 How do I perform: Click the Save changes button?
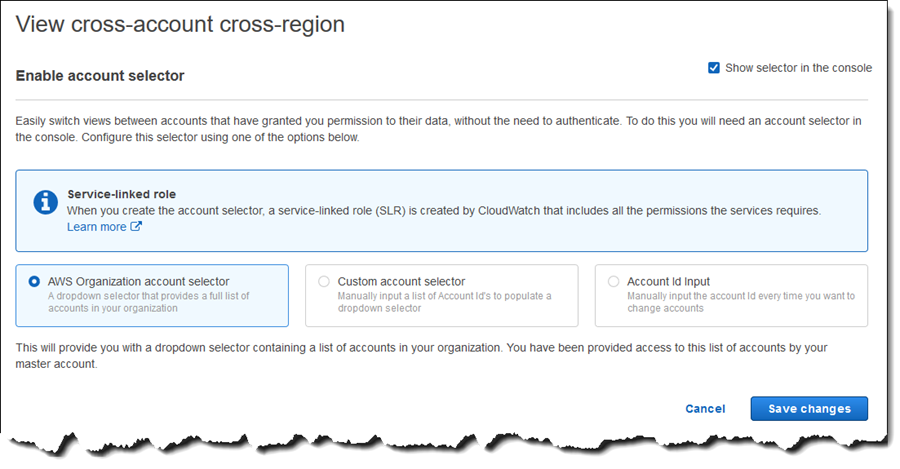(809, 409)
